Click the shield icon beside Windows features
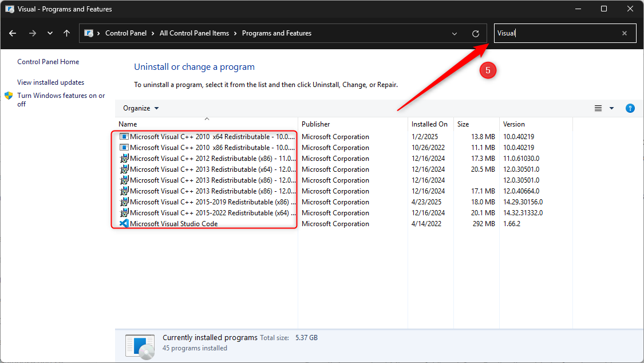The width and height of the screenshot is (644, 363). (x=9, y=96)
